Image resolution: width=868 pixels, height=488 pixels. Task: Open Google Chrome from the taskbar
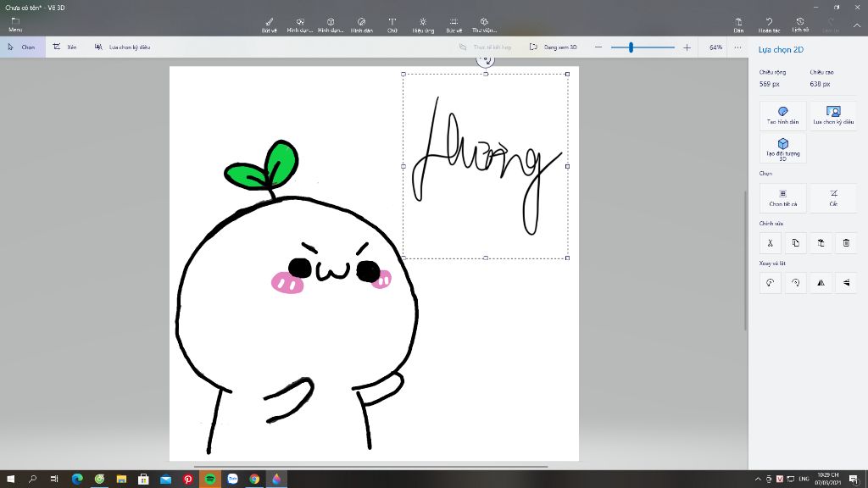[x=254, y=479]
